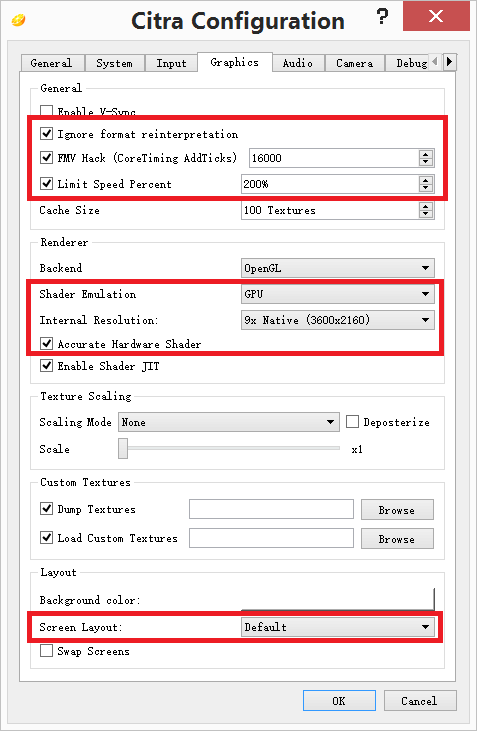Viewport: 477px width, 731px height.
Task: Click the OK button
Action: coord(339,701)
